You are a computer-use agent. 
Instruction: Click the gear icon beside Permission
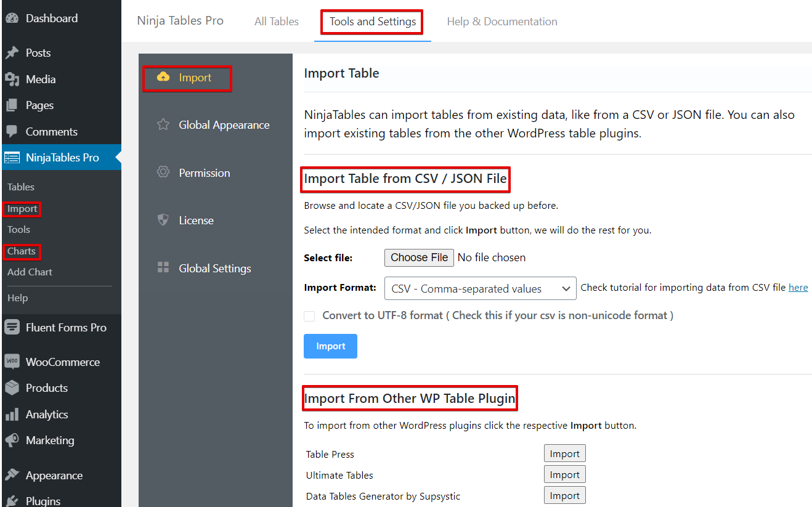pyautogui.click(x=163, y=172)
